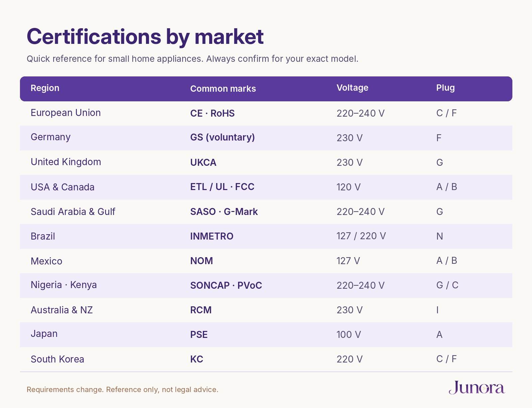The height and width of the screenshot is (408, 532).
Task: Select the "Nigeria · Kenya" region cell
Action: [64, 285]
